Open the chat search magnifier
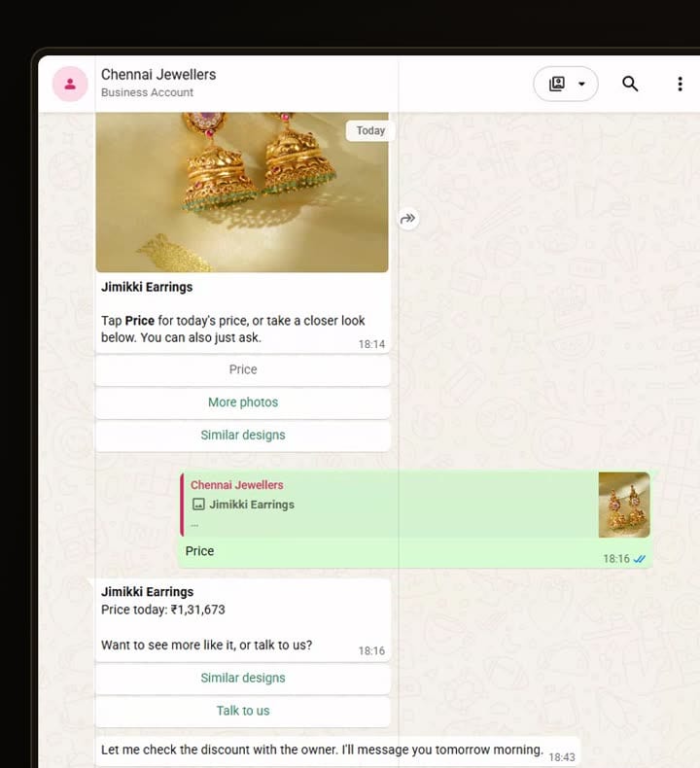Image resolution: width=700 pixels, height=768 pixels. coord(630,84)
